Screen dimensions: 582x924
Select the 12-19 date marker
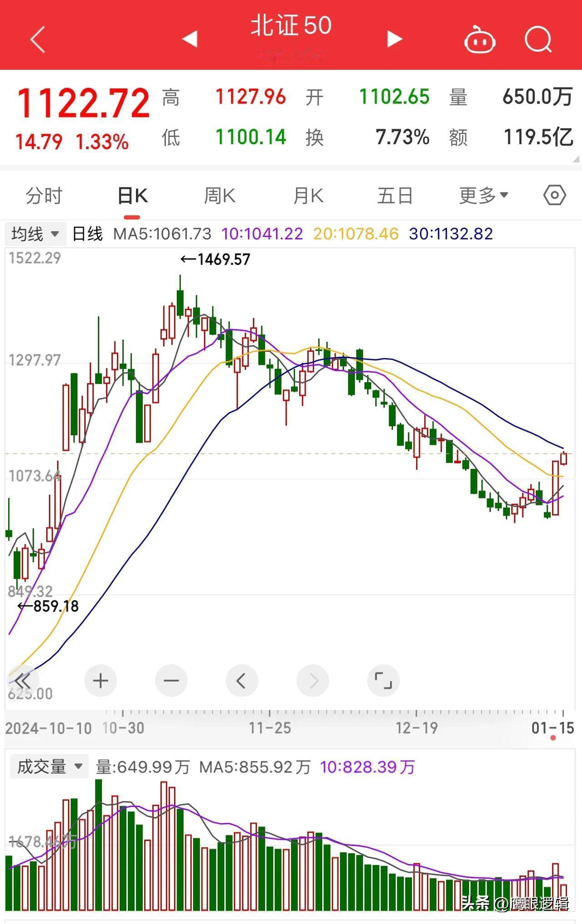coord(416,728)
